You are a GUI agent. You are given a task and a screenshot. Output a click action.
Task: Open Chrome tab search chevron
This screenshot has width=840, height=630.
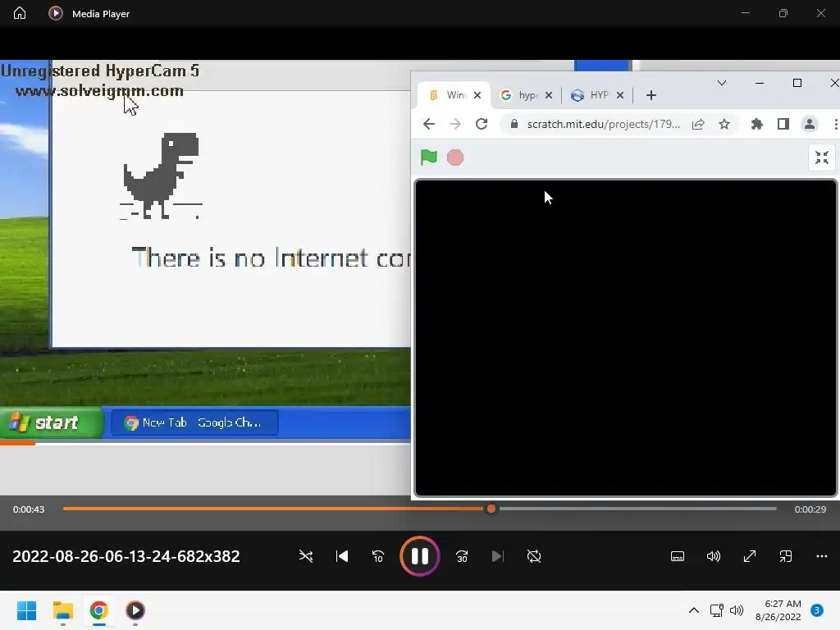click(722, 83)
